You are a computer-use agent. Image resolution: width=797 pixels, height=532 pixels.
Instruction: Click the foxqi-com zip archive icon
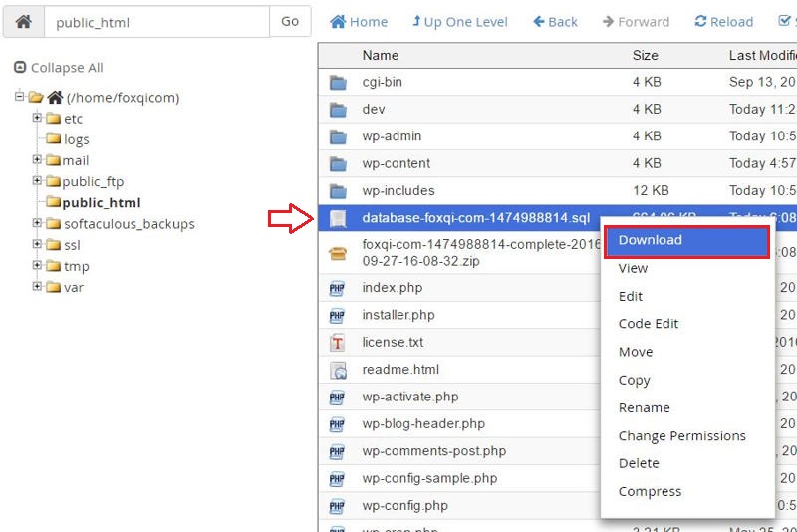tap(338, 253)
